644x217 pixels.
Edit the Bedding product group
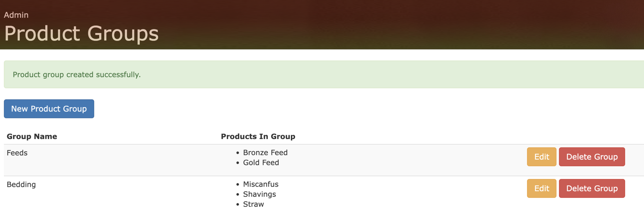541,188
